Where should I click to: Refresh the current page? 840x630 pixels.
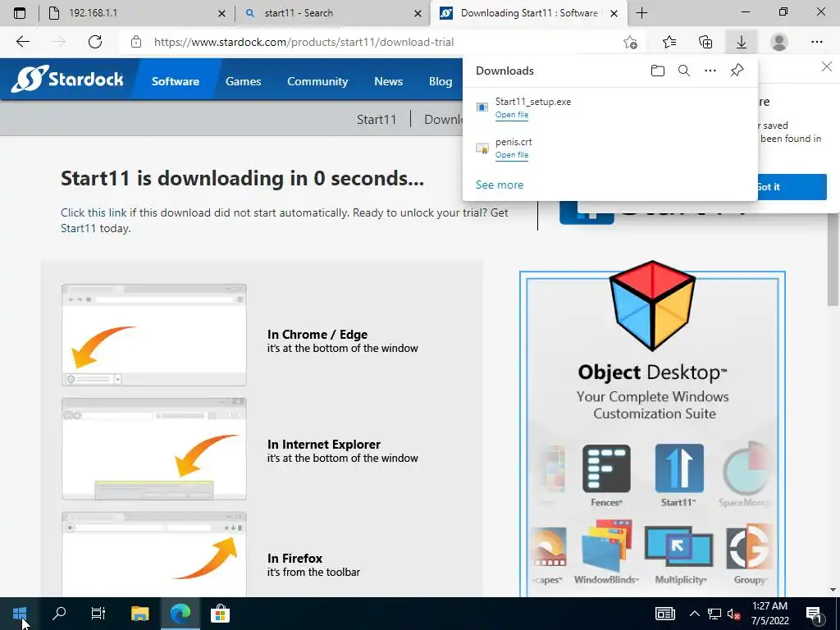[95, 42]
